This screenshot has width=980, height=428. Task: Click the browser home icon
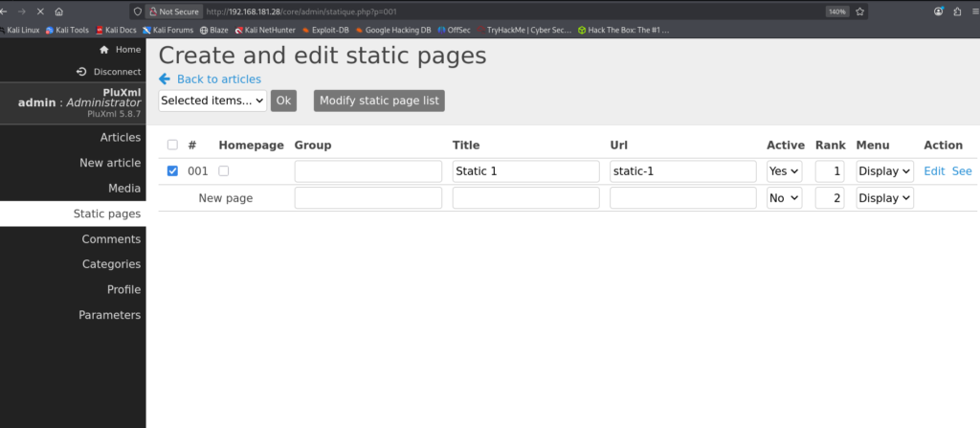point(59,11)
